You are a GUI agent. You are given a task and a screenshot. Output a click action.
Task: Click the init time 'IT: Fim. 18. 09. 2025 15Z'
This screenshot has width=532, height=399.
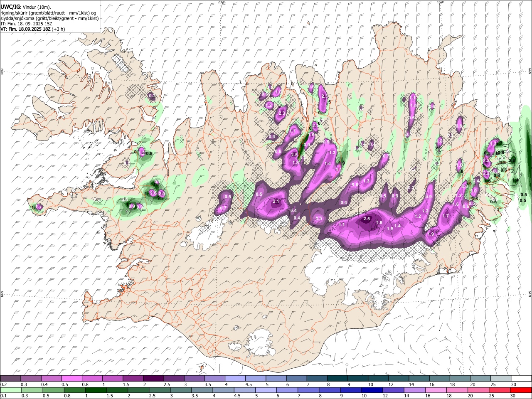click(27, 24)
